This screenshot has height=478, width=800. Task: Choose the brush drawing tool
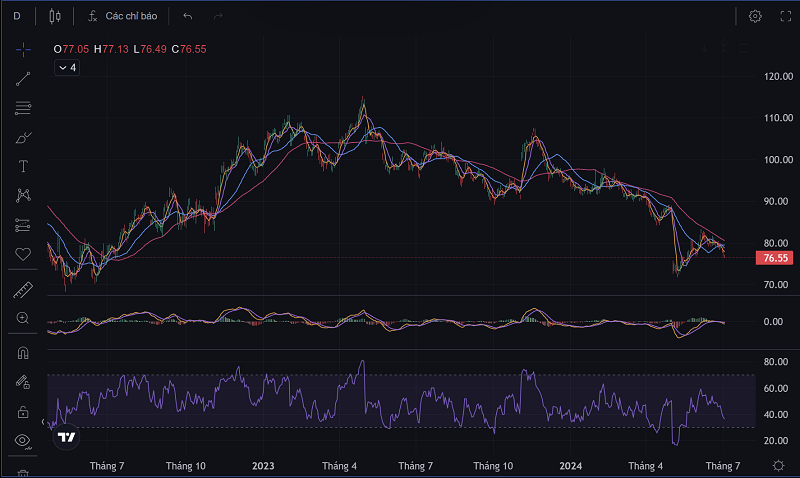(x=23, y=137)
